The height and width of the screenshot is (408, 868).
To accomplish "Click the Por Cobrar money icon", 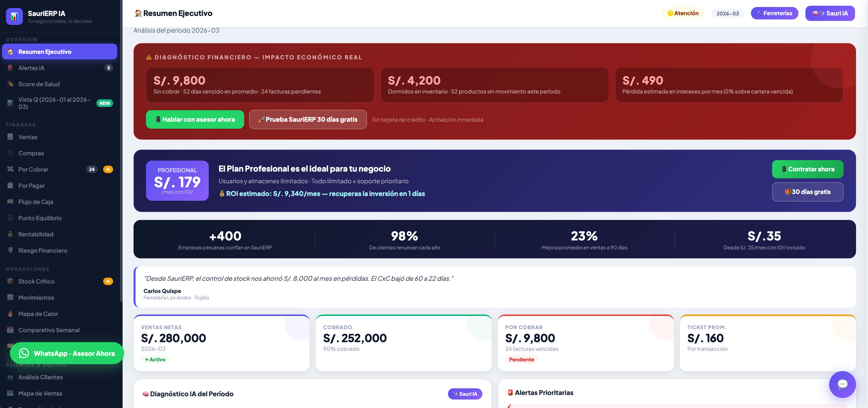I will coord(10,169).
